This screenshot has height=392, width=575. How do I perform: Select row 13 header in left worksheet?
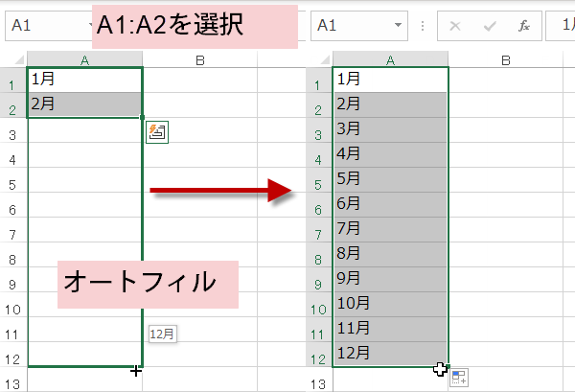point(13,383)
